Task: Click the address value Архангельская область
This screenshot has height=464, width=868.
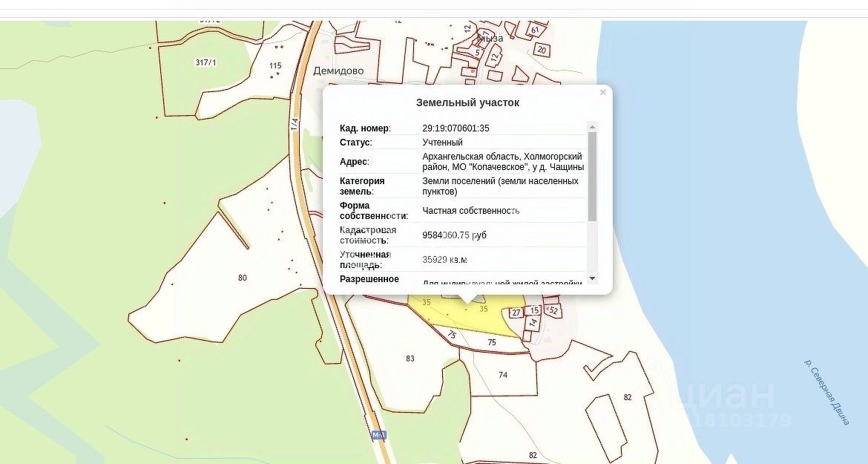Action: point(503,162)
